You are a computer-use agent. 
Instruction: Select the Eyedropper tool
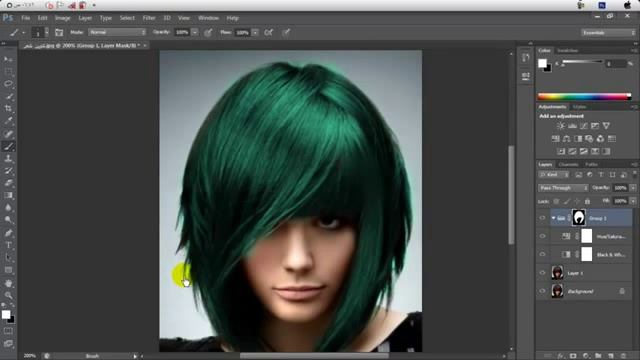[8, 121]
